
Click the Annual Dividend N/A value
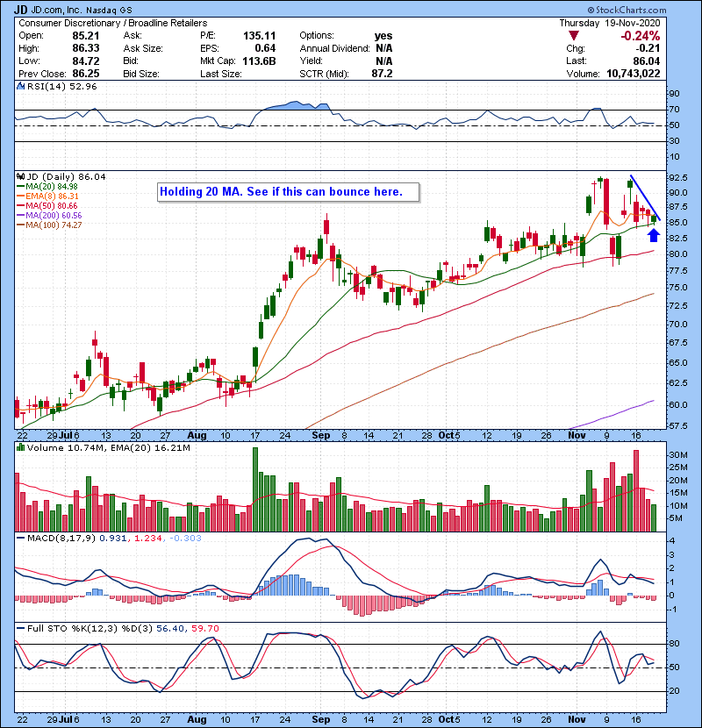(x=384, y=48)
